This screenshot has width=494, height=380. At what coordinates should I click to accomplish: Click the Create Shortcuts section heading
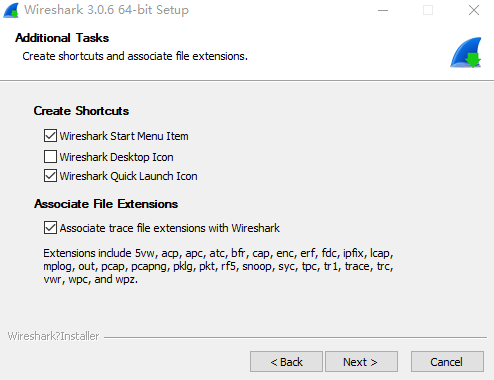click(x=81, y=111)
